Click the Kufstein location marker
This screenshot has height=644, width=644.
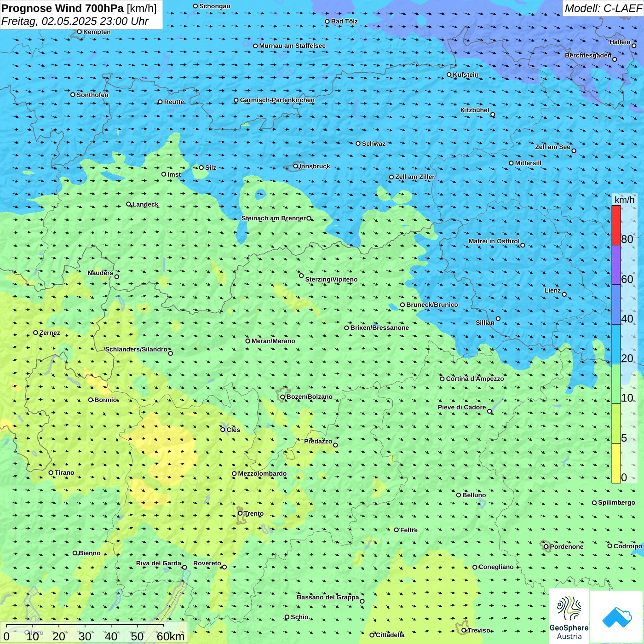[449, 75]
